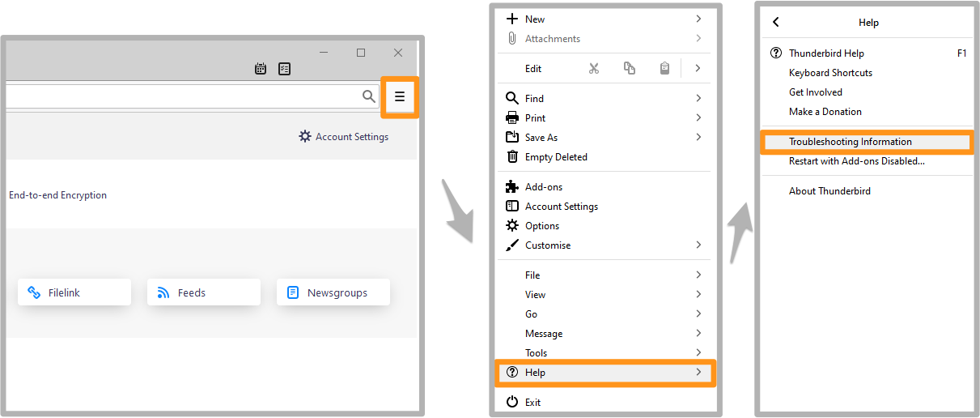The height and width of the screenshot is (418, 980).
Task: Click inside the search input field
Action: (178, 97)
